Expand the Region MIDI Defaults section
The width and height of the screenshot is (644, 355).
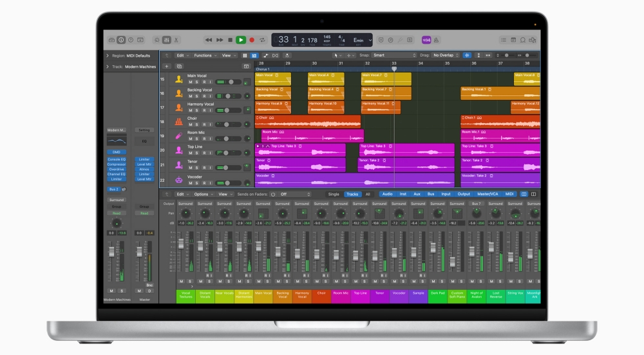coord(108,55)
